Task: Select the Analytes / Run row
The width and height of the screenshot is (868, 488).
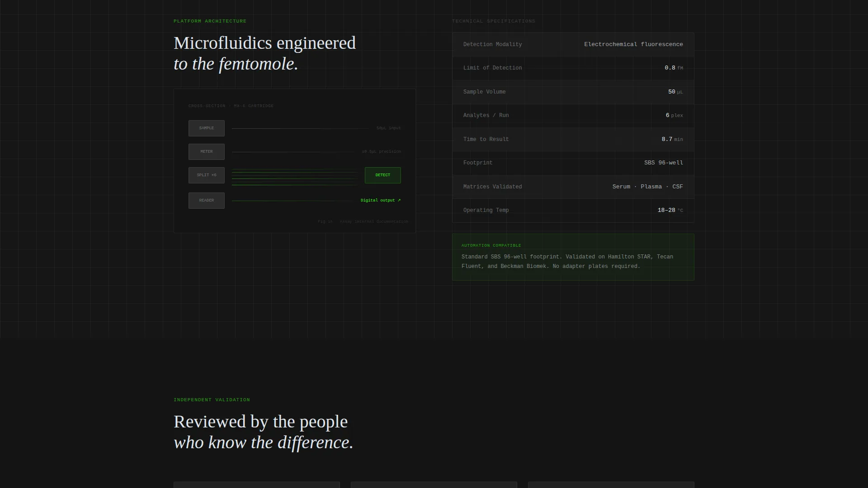Action: (x=573, y=116)
